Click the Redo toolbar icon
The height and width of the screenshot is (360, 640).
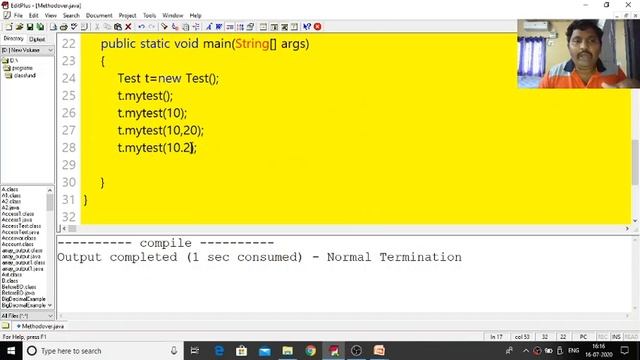point(151,27)
